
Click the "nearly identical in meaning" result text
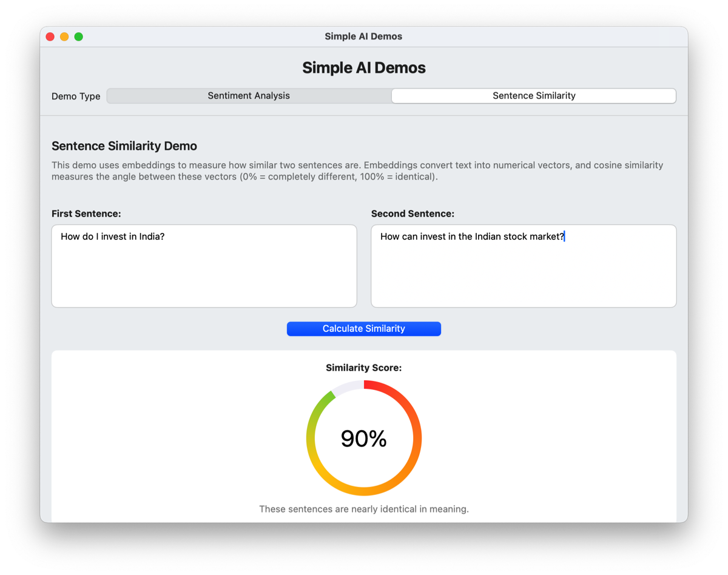click(363, 509)
